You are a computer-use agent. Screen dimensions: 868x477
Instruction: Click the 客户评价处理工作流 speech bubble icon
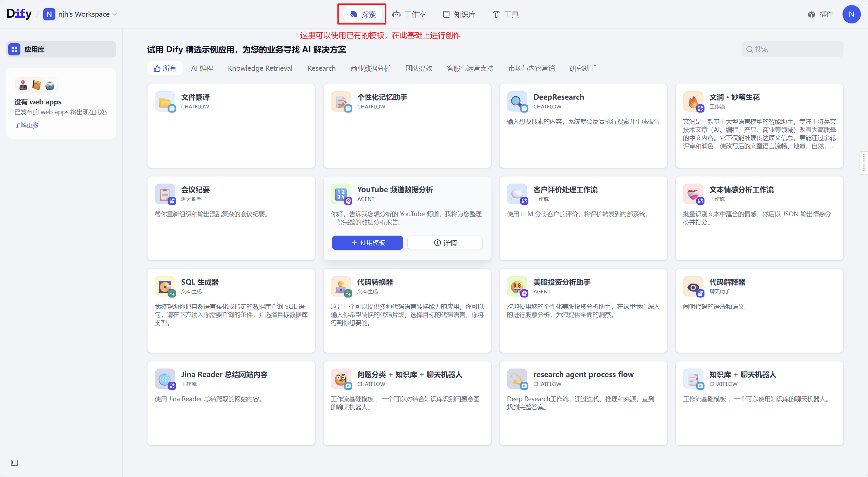(x=517, y=194)
